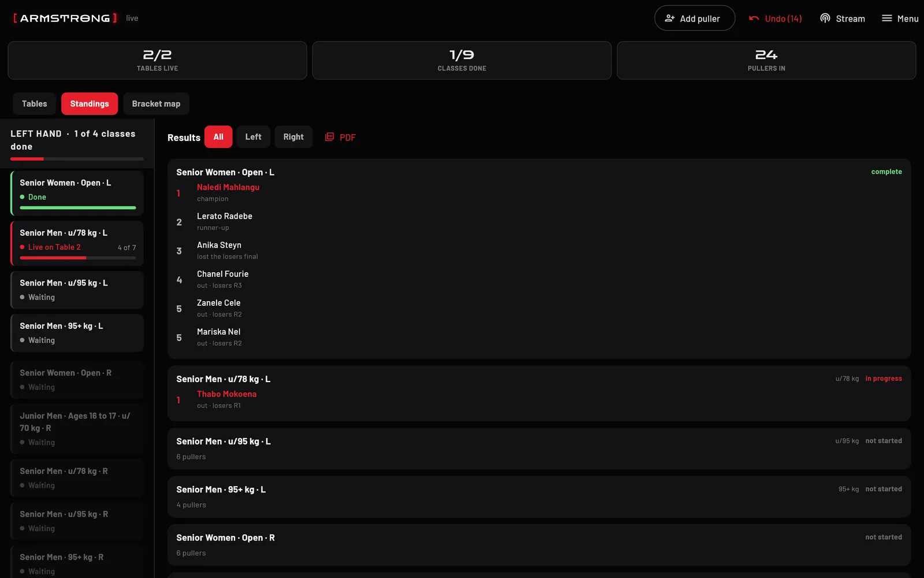This screenshot has height=578, width=924.
Task: Click the Classes Done stat card
Action: 462,60
